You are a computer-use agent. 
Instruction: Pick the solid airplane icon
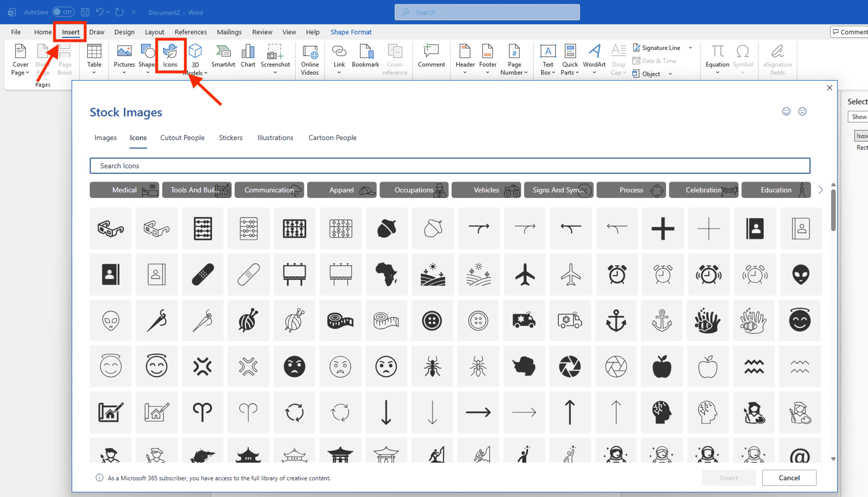[x=525, y=274]
